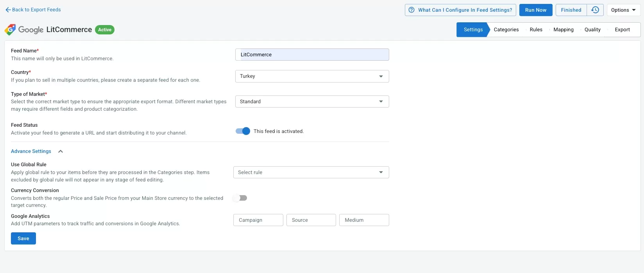Click the Google Shopping logo icon
The width and height of the screenshot is (644, 273).
(10, 30)
